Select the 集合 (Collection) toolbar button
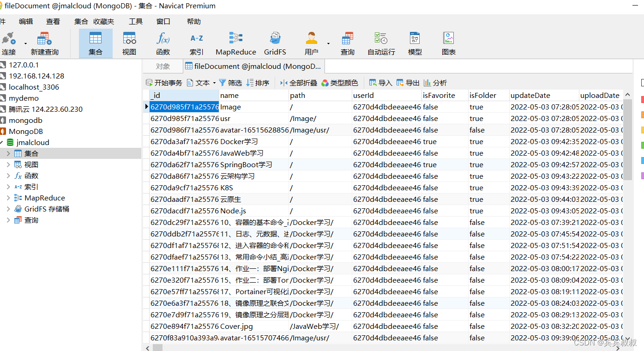The image size is (644, 351). pyautogui.click(x=96, y=43)
